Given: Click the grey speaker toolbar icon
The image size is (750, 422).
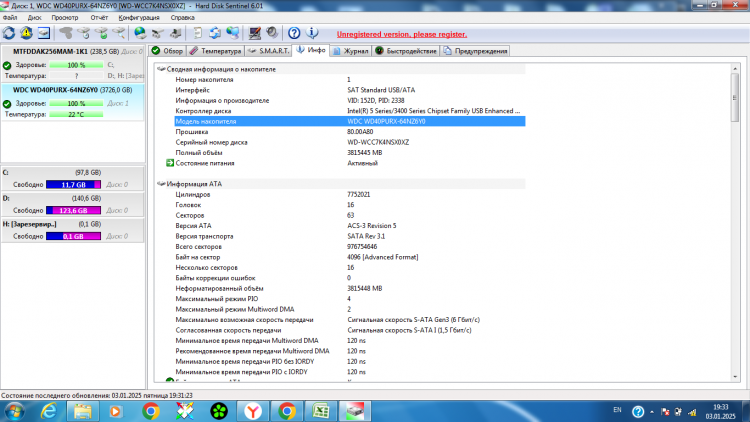Looking at the screenshot, I should tap(272, 33).
